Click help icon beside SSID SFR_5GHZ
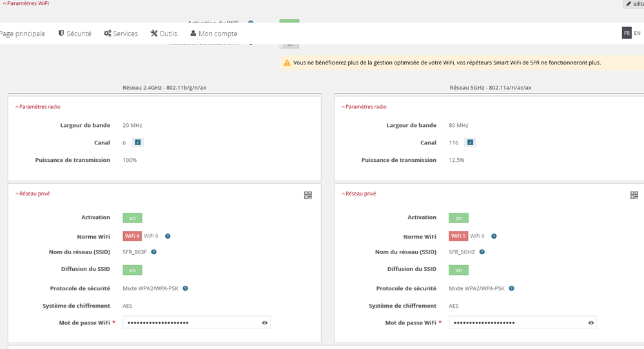644x349 pixels. click(x=482, y=252)
